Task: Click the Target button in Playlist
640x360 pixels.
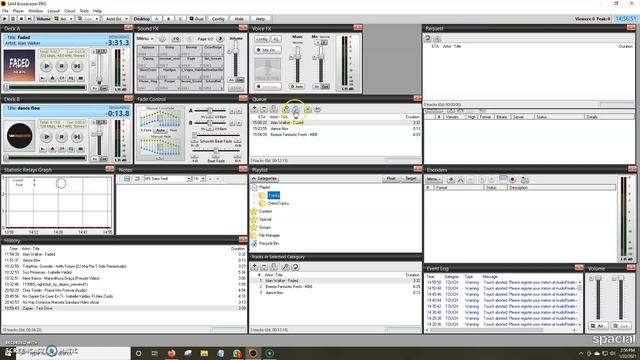Action: click(x=411, y=179)
